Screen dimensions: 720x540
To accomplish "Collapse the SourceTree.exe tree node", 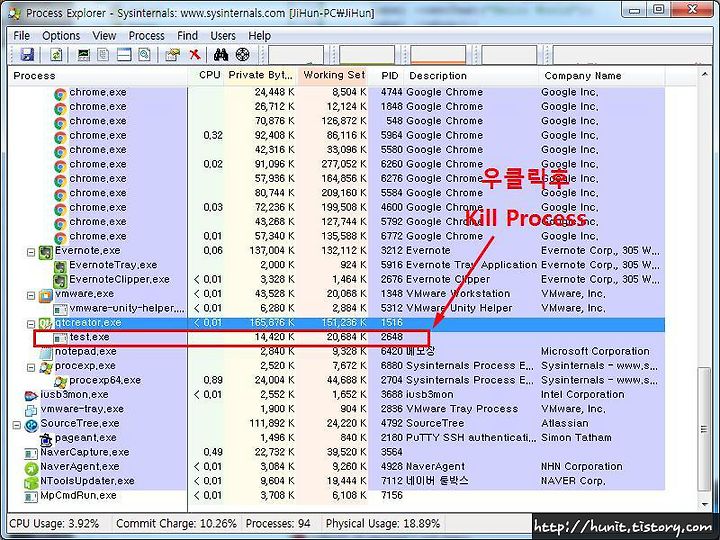I will [x=17, y=425].
